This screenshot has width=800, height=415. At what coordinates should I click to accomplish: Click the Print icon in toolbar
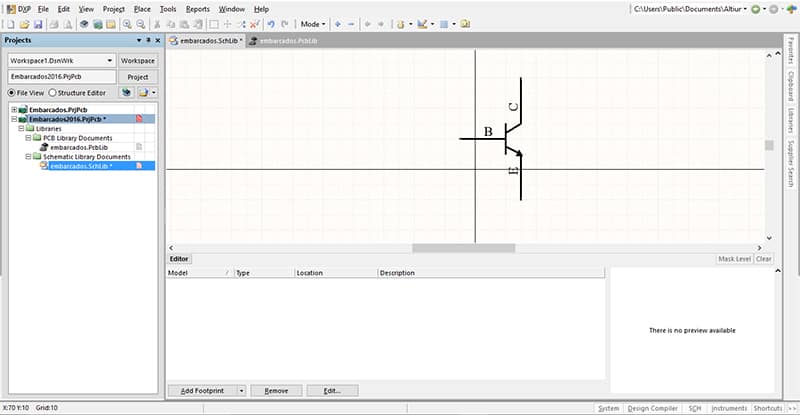[x=51, y=23]
